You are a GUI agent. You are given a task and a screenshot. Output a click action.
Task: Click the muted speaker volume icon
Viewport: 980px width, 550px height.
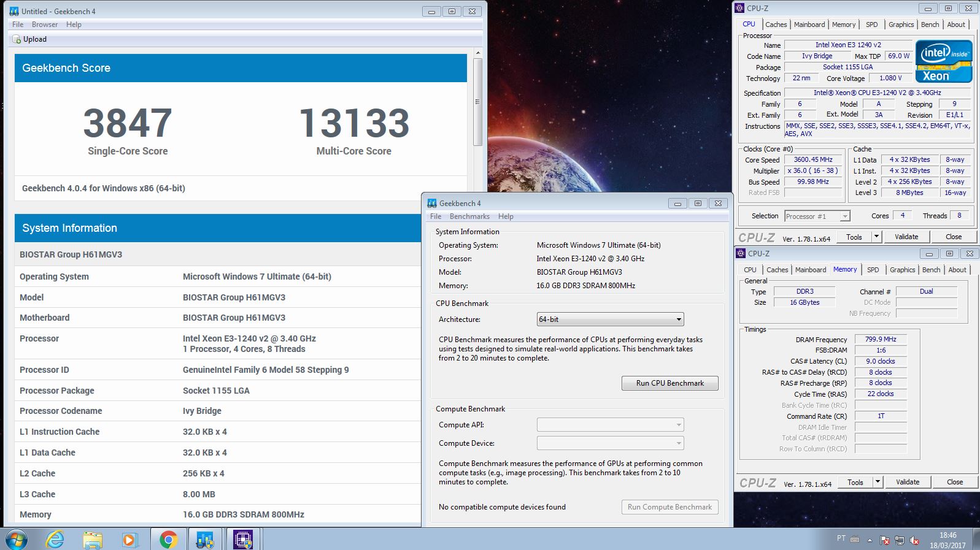[914, 540]
